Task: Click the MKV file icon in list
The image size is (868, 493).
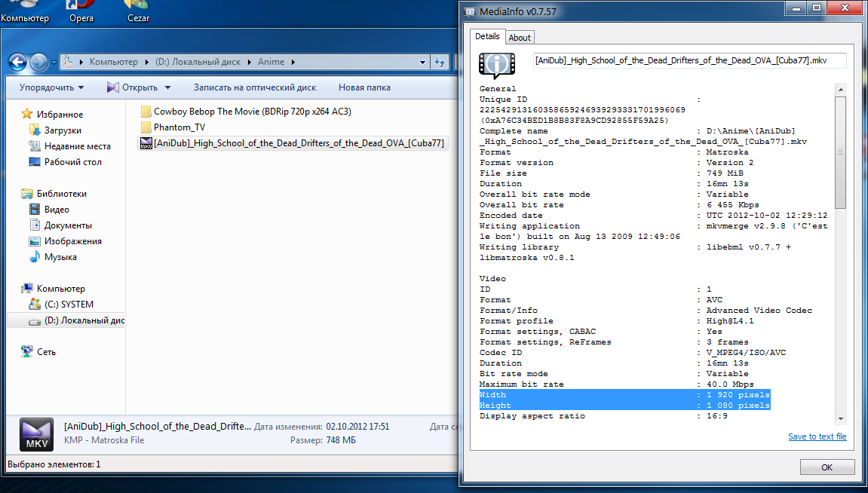Action: 146,143
